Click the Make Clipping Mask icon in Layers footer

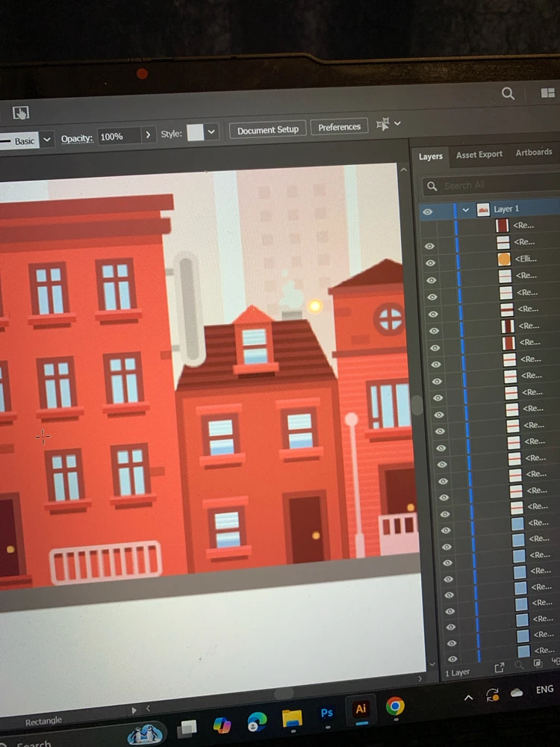coord(538,663)
